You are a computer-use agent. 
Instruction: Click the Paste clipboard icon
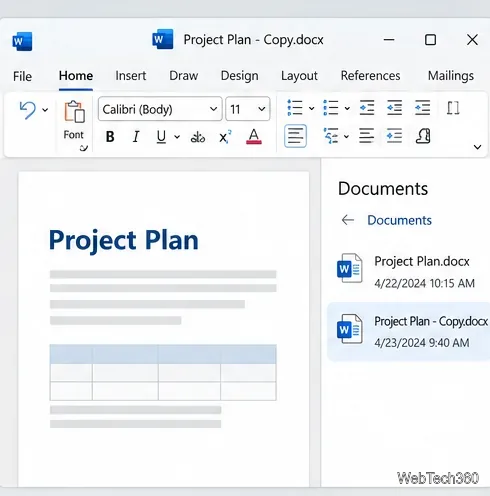(x=75, y=112)
